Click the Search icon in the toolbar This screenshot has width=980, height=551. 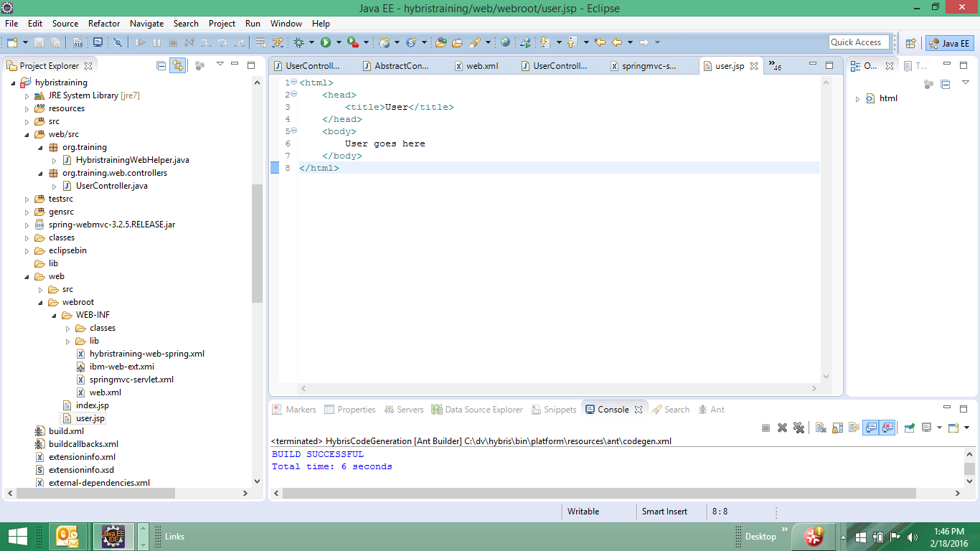pyautogui.click(x=476, y=42)
